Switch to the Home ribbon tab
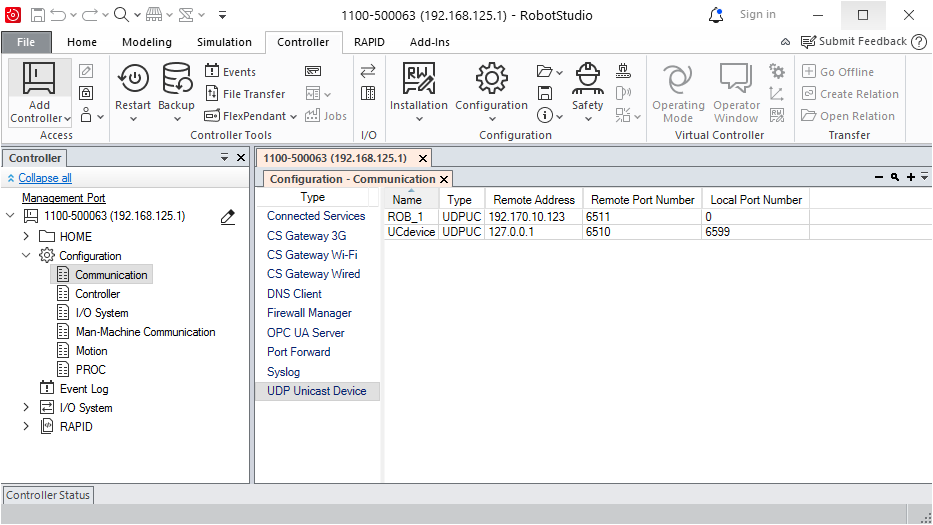 click(82, 42)
